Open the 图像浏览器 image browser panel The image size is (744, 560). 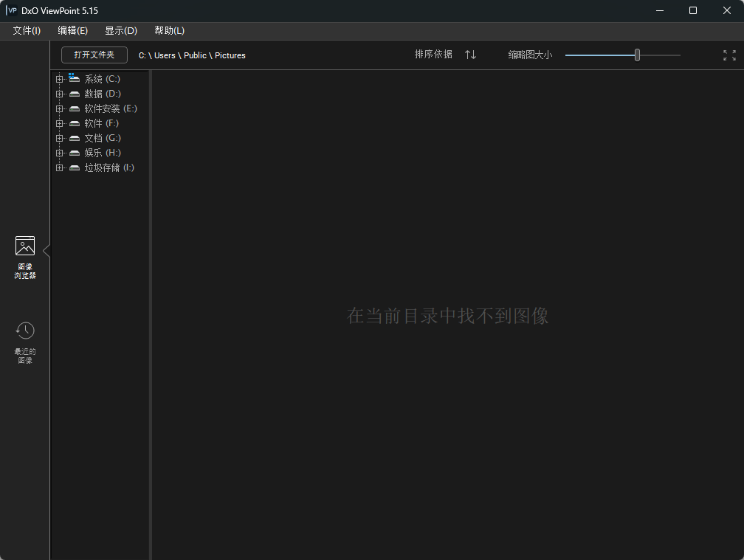point(24,257)
